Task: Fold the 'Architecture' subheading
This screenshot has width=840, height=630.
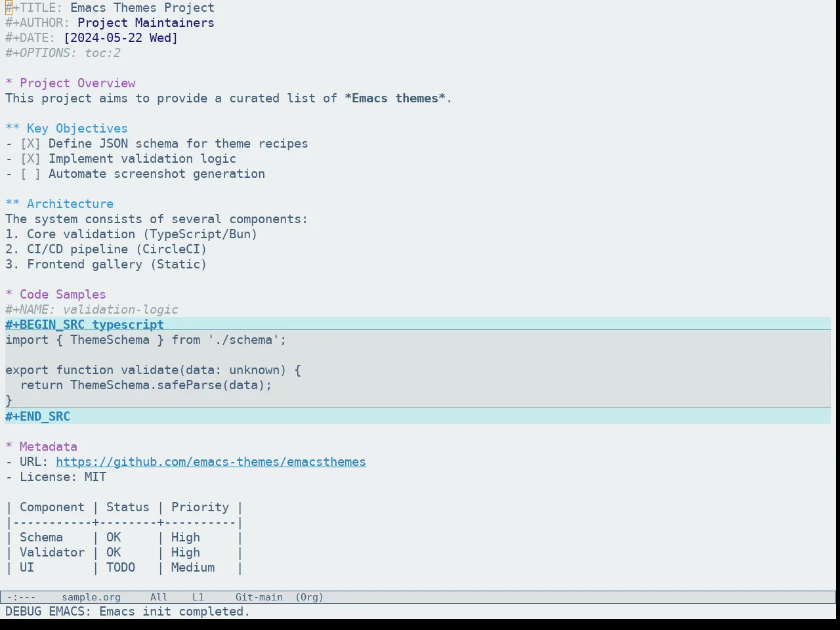Action: click(59, 204)
